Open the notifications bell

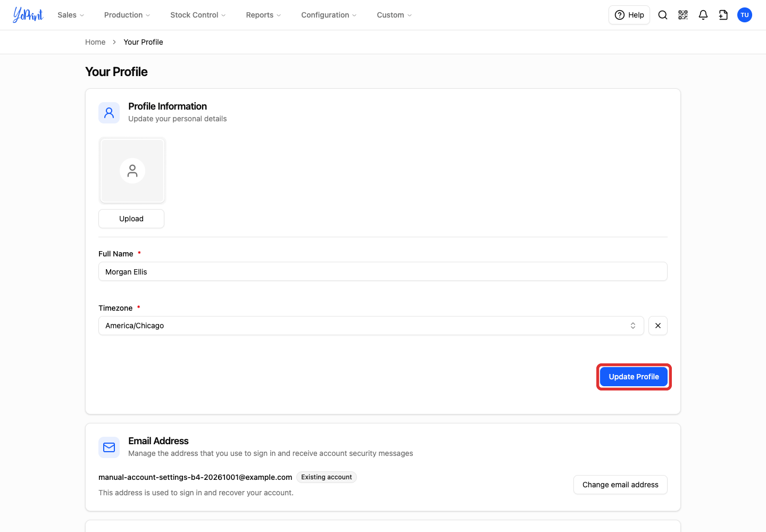(703, 15)
